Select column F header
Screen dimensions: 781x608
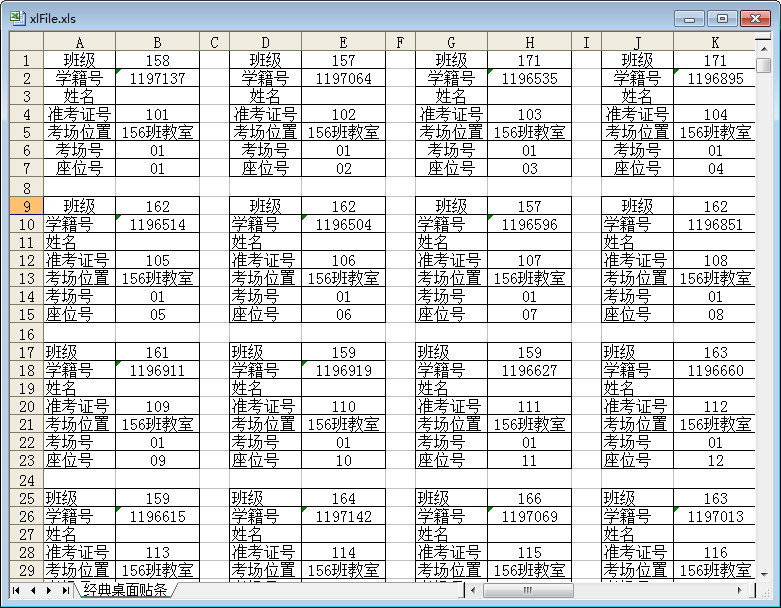click(400, 42)
